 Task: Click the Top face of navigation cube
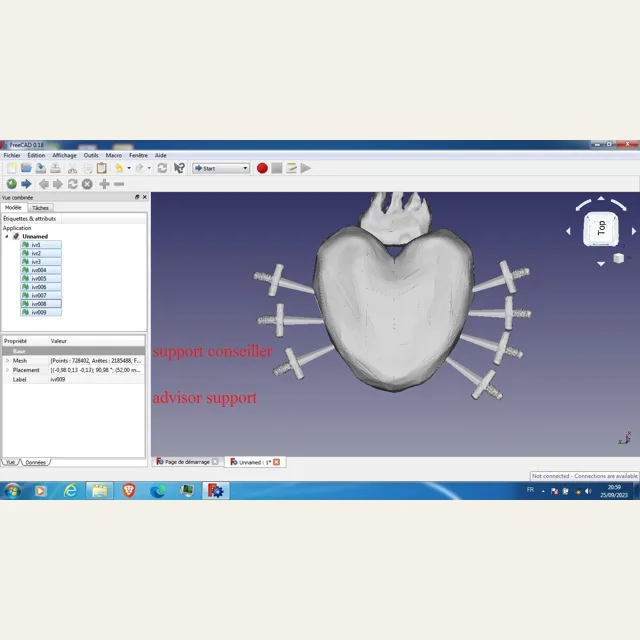601,229
